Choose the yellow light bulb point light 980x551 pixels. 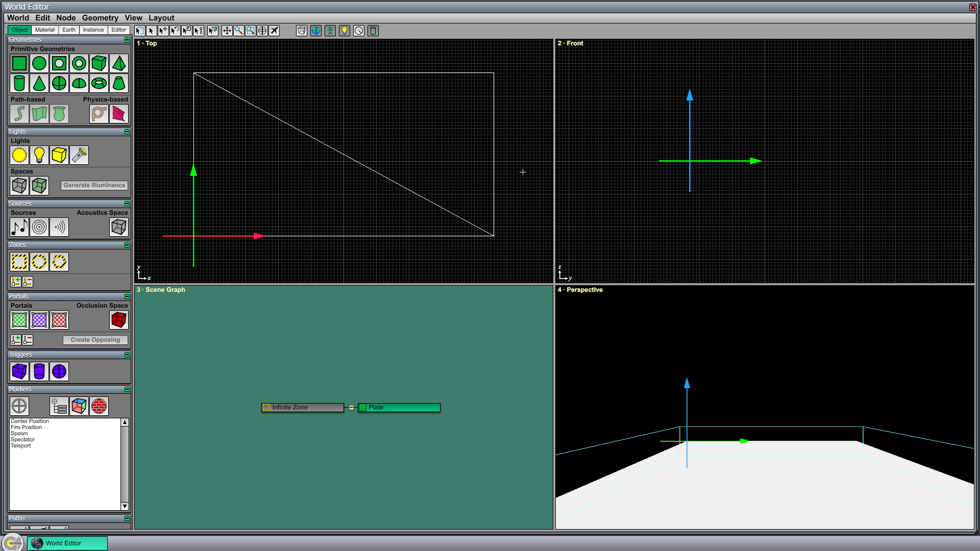[x=39, y=155]
